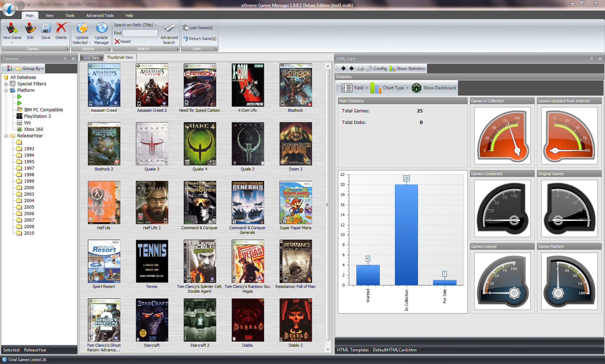Click Show Dashboard
The image size is (605, 364).
(434, 88)
